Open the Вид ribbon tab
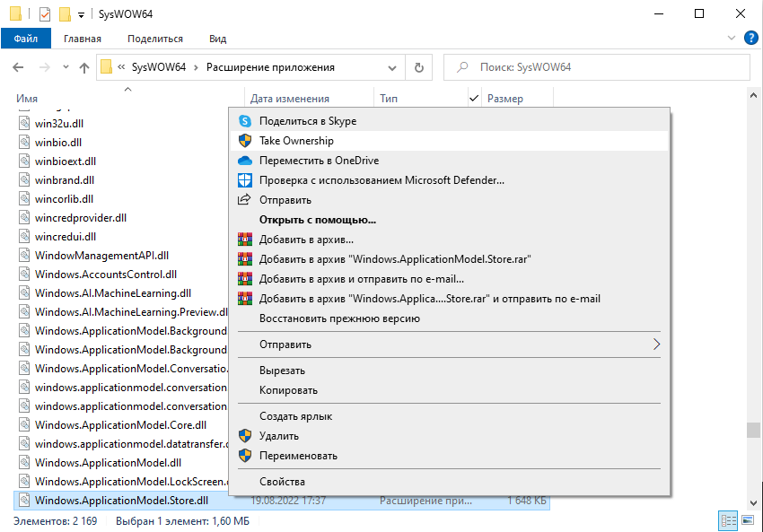This screenshot has height=532, width=763. point(217,39)
